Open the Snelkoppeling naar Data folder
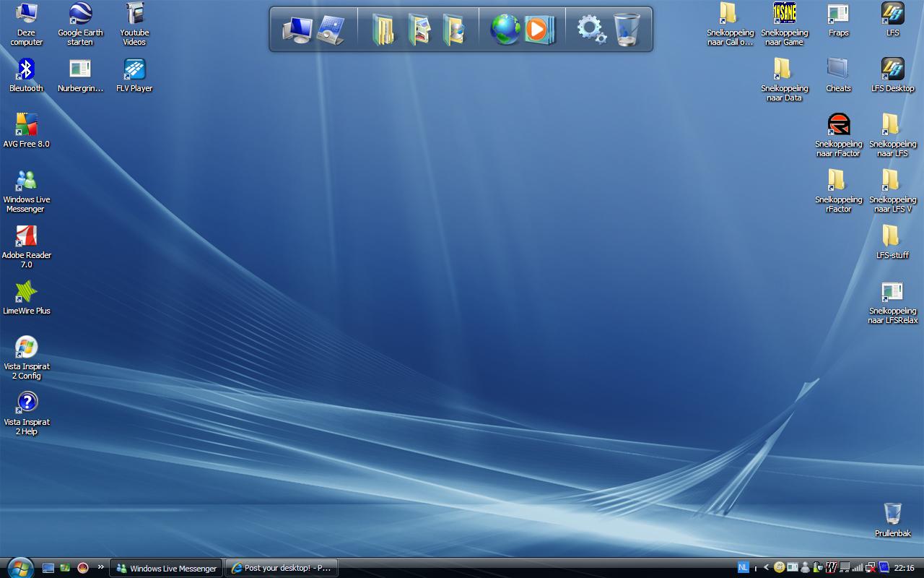Screen dimensions: 924x578 (784, 80)
